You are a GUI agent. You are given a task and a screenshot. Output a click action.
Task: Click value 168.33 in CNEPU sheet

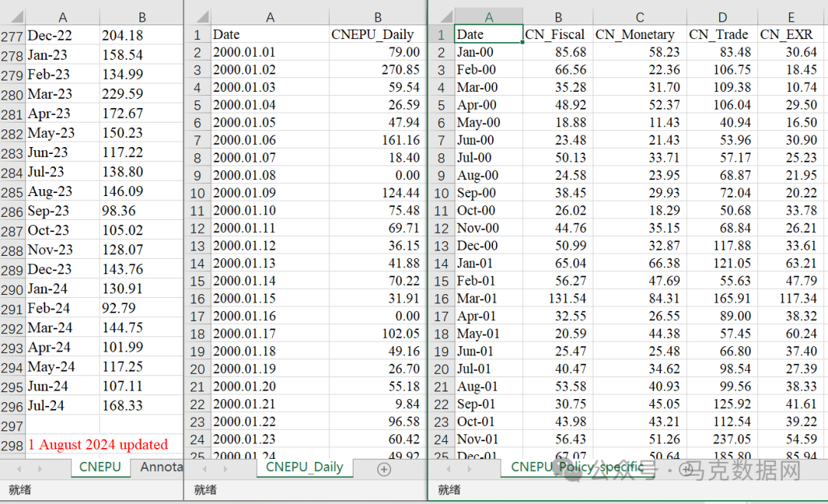click(142, 406)
